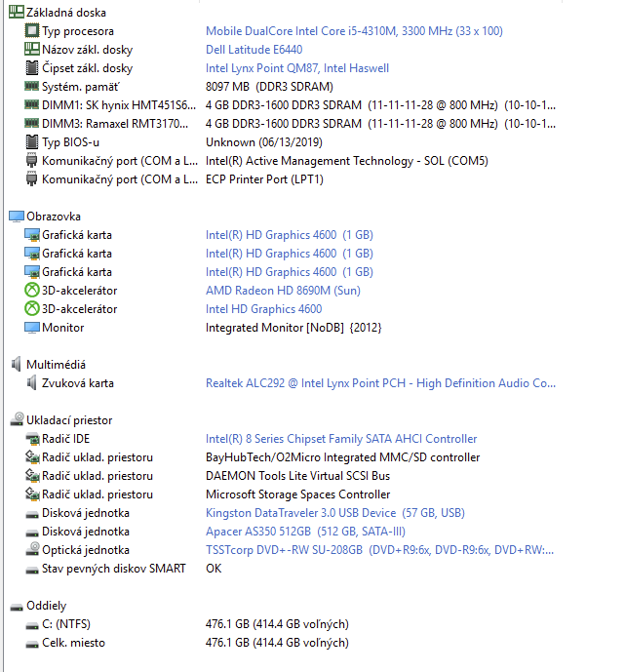Viewport: 625px width, 672px height.
Task: Select the BayHubTech/O2Micro MMC/SD controller value
Action: [x=342, y=457]
